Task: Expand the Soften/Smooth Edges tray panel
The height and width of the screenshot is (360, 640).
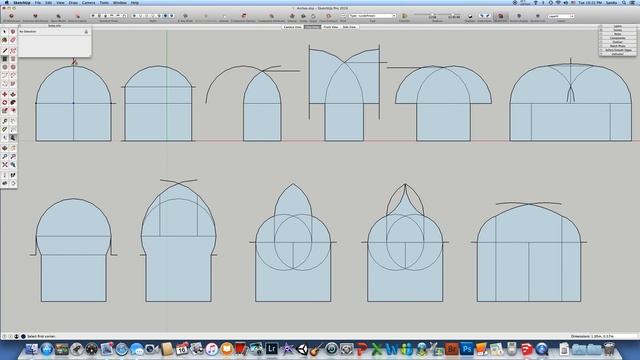Action: [618, 50]
